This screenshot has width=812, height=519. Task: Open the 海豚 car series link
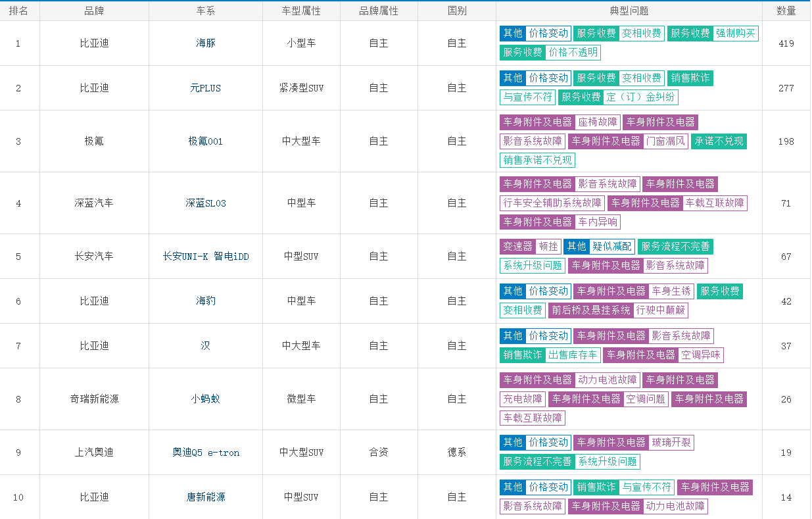206,43
